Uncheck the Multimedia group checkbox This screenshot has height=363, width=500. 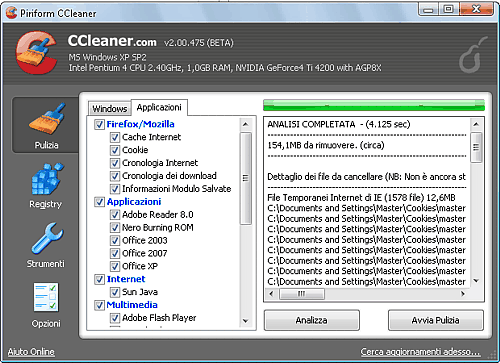99,305
